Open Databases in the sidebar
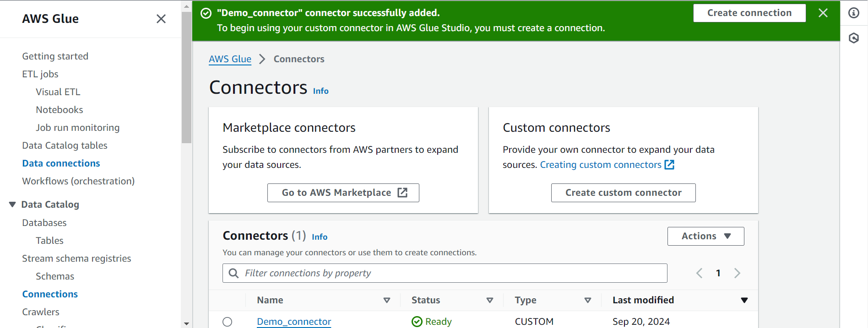Screen dimensions: 868x328 [44, 223]
